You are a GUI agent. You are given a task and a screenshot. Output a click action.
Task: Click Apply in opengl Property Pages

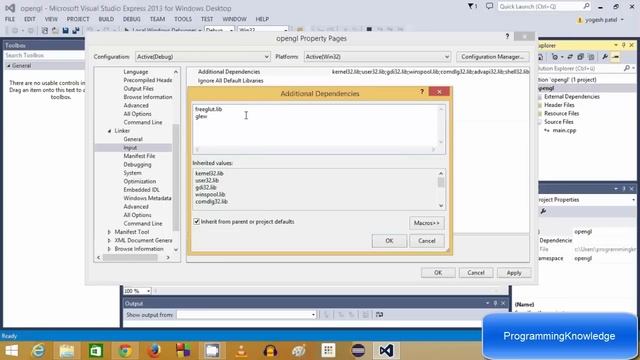[x=514, y=273]
